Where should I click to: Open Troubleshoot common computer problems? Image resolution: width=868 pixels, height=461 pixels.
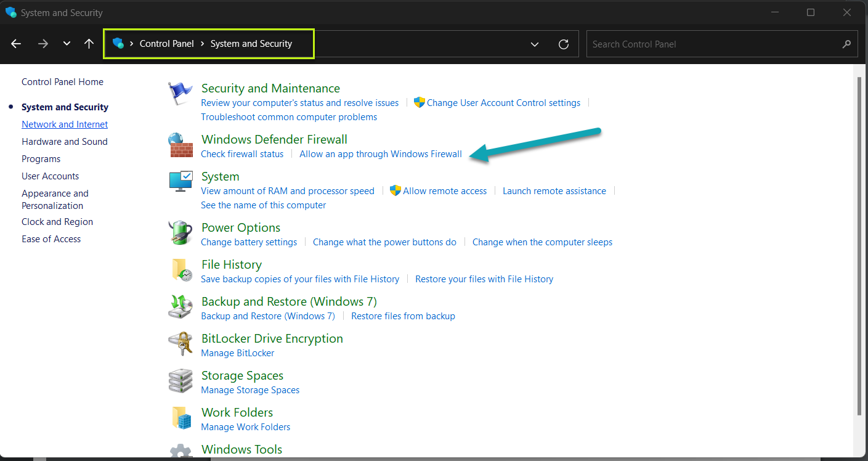pyautogui.click(x=289, y=117)
